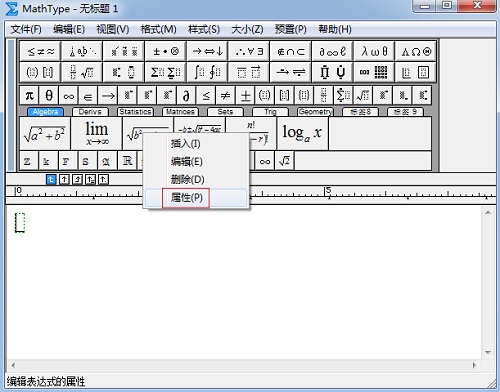Click the infinity symbol next to pi and theta
The image size is (500, 392).
pyautogui.click(x=69, y=96)
